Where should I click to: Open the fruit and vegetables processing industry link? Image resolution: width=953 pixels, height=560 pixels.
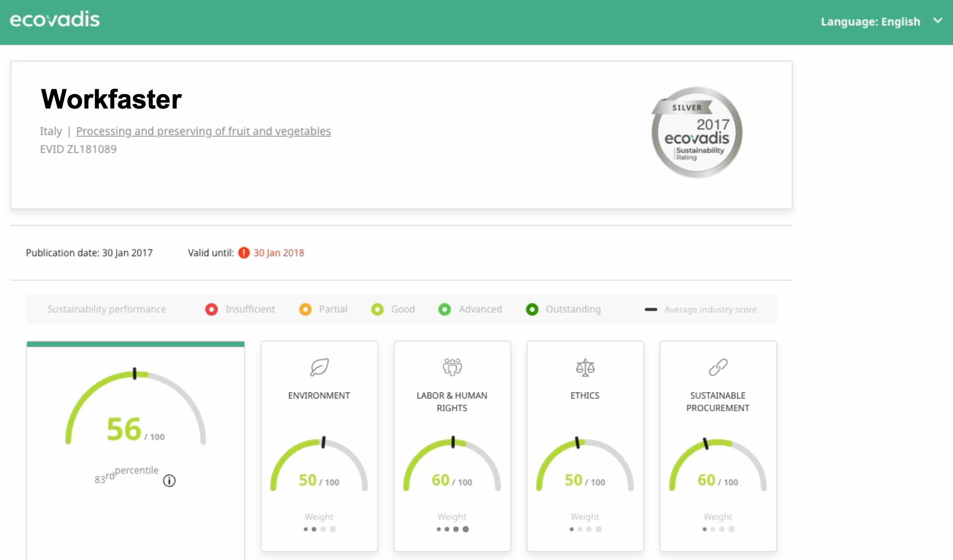[203, 131]
